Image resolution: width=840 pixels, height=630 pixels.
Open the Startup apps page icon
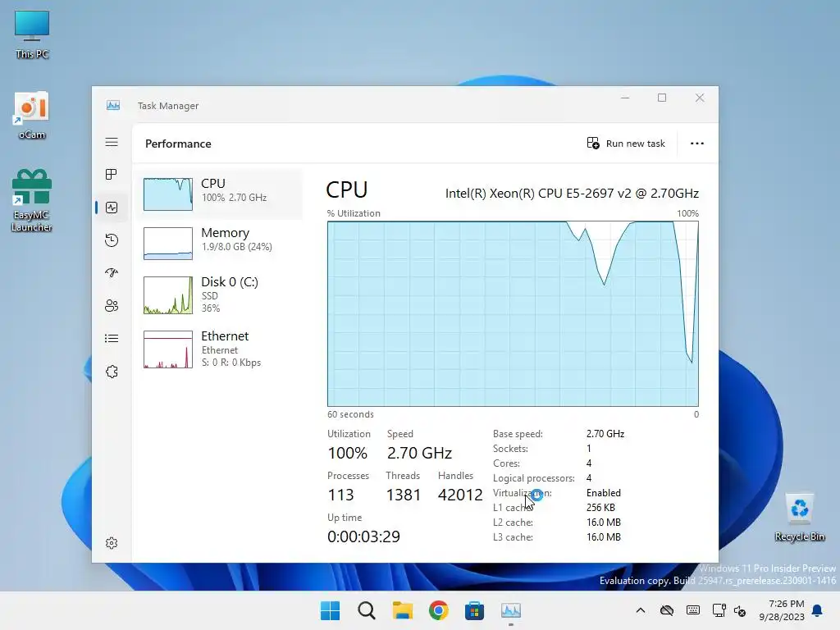[112, 272]
